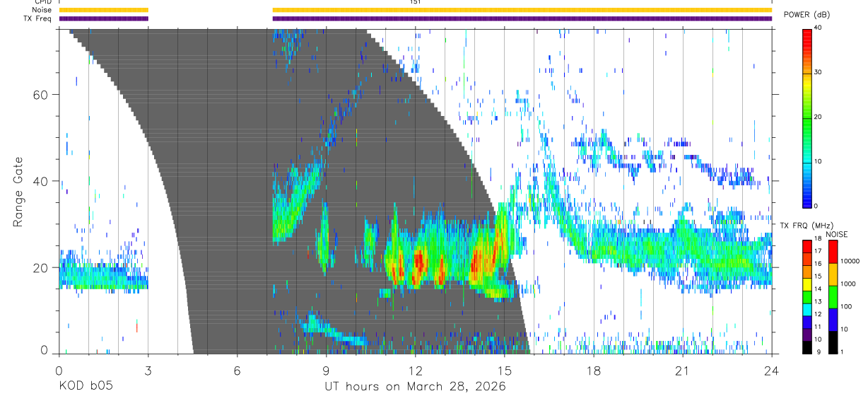868x401 pixels.
Task: Click the 'TX Freq' row label at top left
Action: tap(37, 18)
